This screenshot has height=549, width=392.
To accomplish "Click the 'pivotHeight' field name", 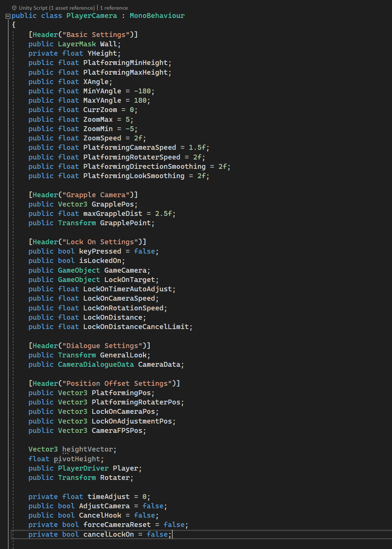I will point(77,459).
